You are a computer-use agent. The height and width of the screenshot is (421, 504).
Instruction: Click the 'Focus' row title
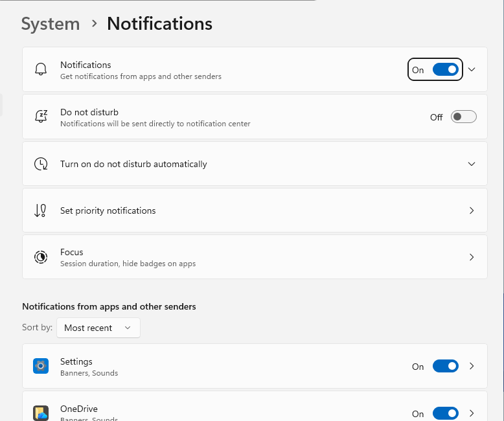[72, 252]
